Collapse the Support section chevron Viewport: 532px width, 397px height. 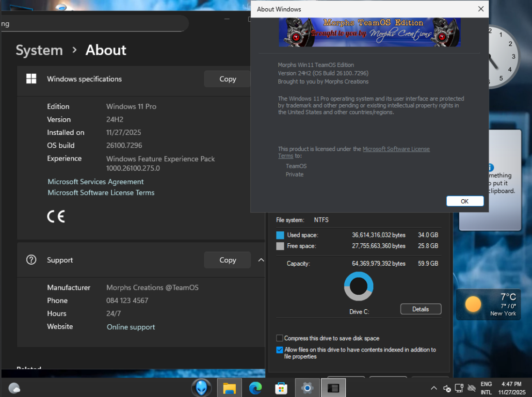261,260
